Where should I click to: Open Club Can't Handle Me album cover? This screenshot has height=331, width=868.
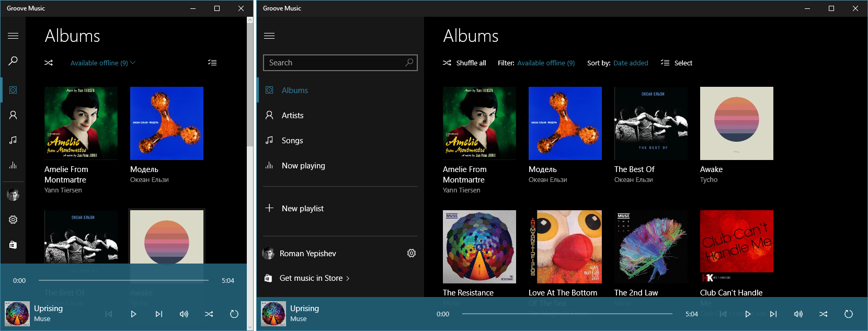(x=737, y=247)
